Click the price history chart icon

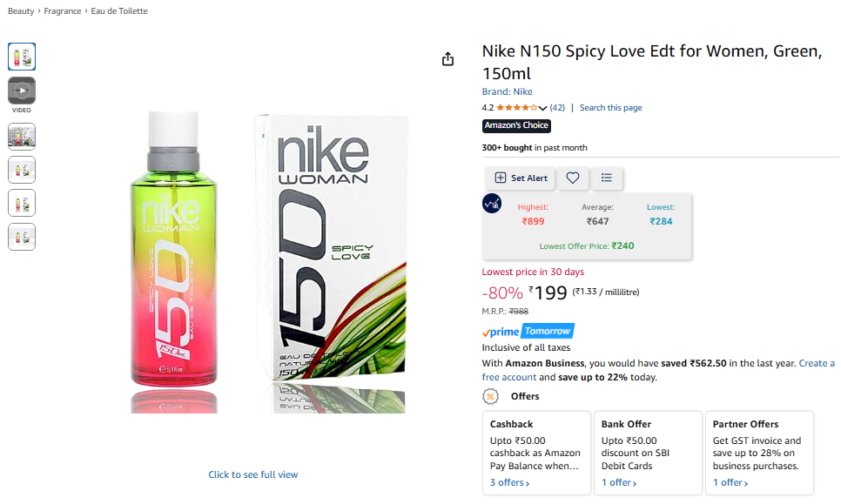[x=492, y=204]
